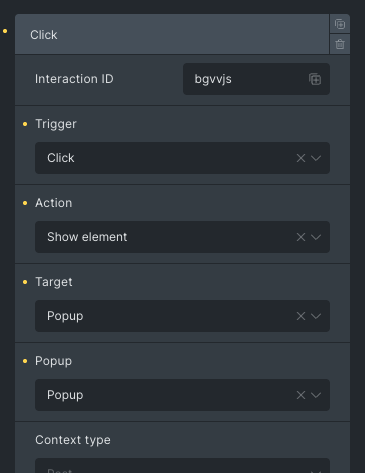Screen dimensions: 365x473
Task: Expand the Action dropdown chevron
Action: (316, 237)
